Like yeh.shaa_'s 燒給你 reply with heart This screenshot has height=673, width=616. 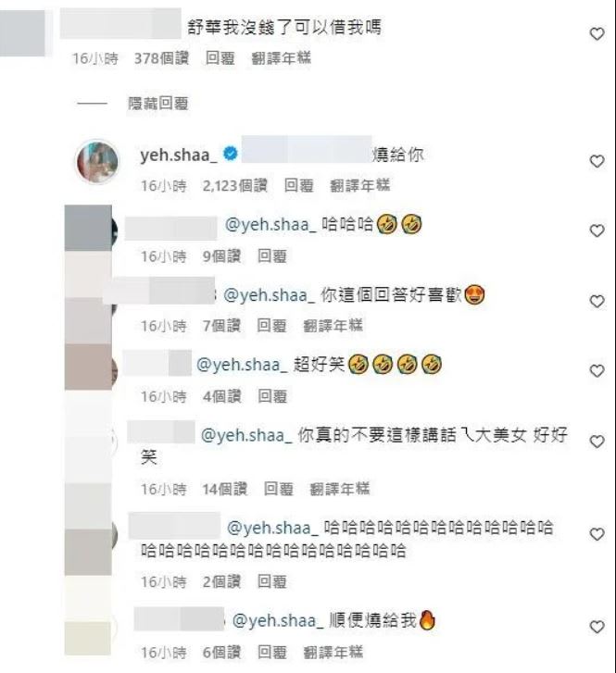597,161
